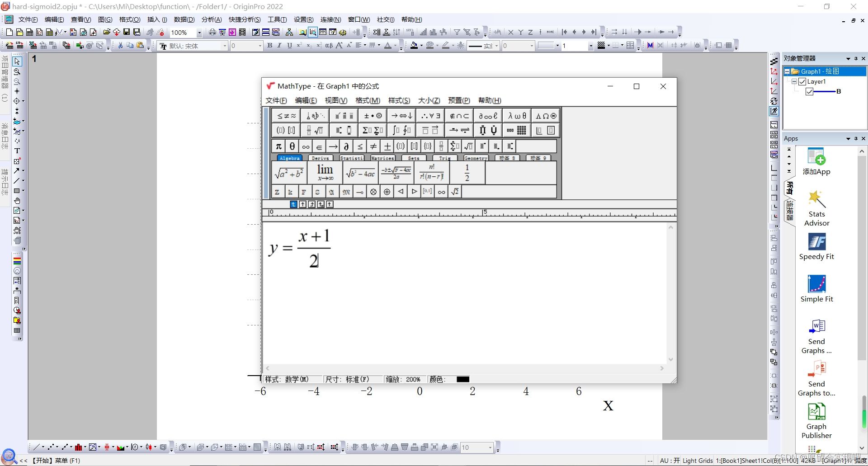
Task: Click the Add App icon
Action: (816, 161)
